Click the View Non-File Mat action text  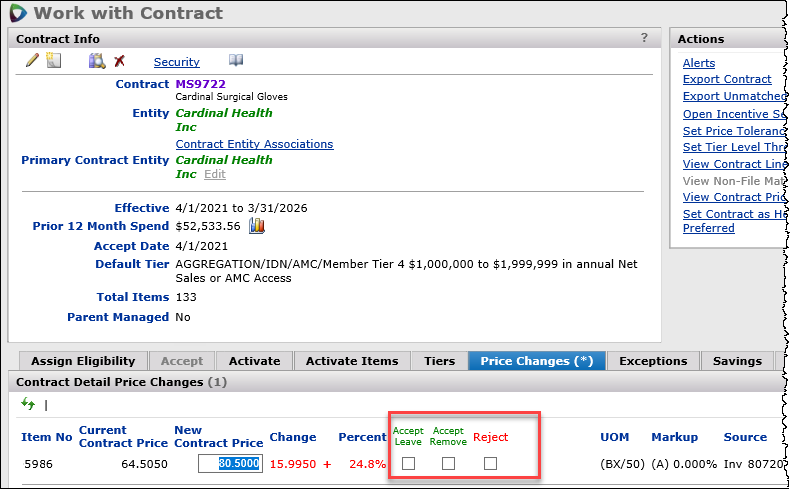pyautogui.click(x=734, y=181)
